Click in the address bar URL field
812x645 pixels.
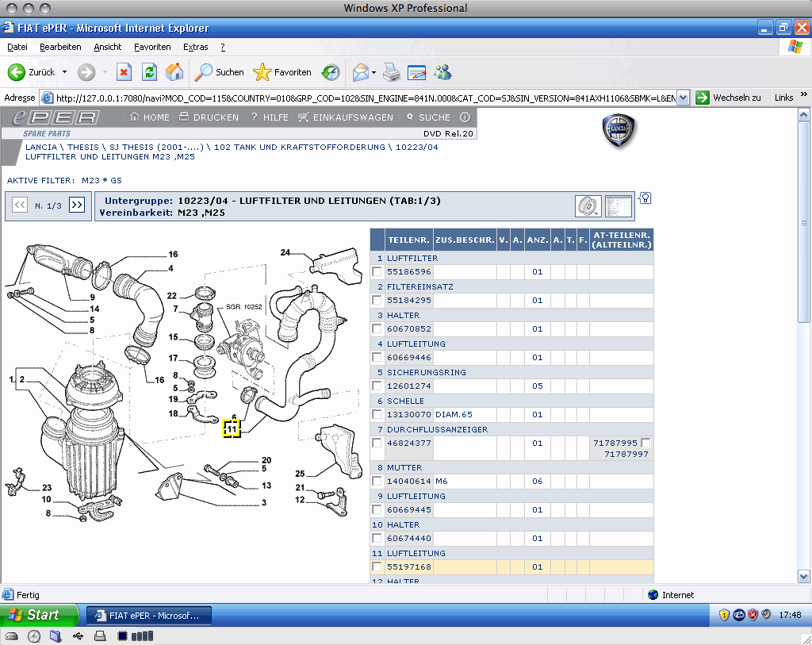pyautogui.click(x=365, y=98)
